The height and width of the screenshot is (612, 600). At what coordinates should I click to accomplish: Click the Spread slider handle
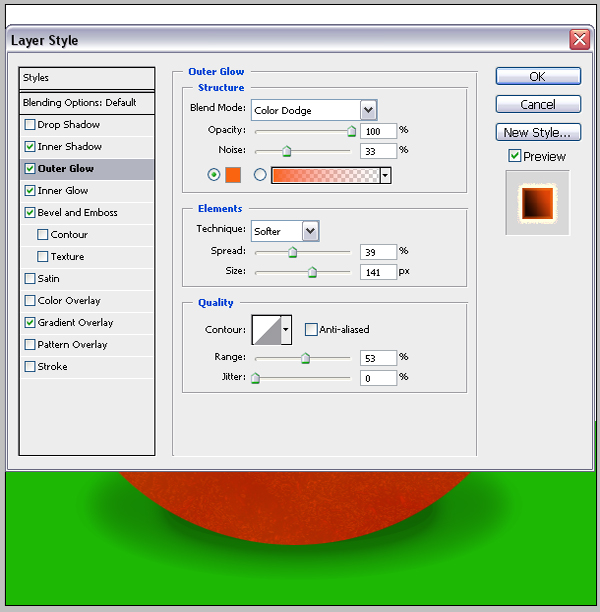point(292,252)
